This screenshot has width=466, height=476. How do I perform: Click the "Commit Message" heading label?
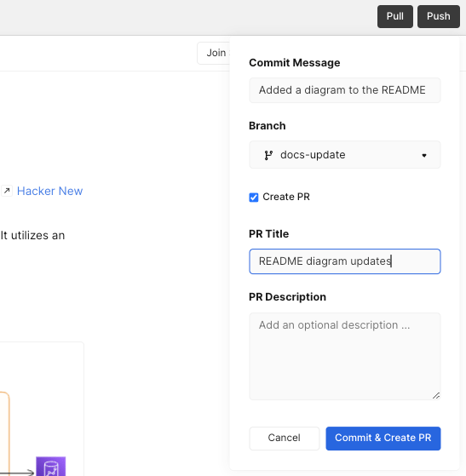[x=295, y=63]
